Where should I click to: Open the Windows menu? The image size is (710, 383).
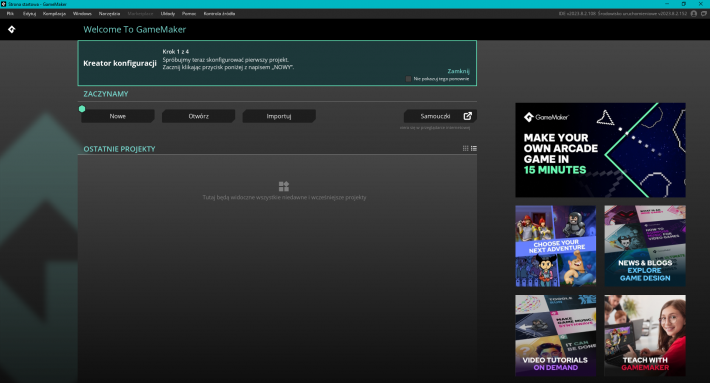(x=82, y=14)
